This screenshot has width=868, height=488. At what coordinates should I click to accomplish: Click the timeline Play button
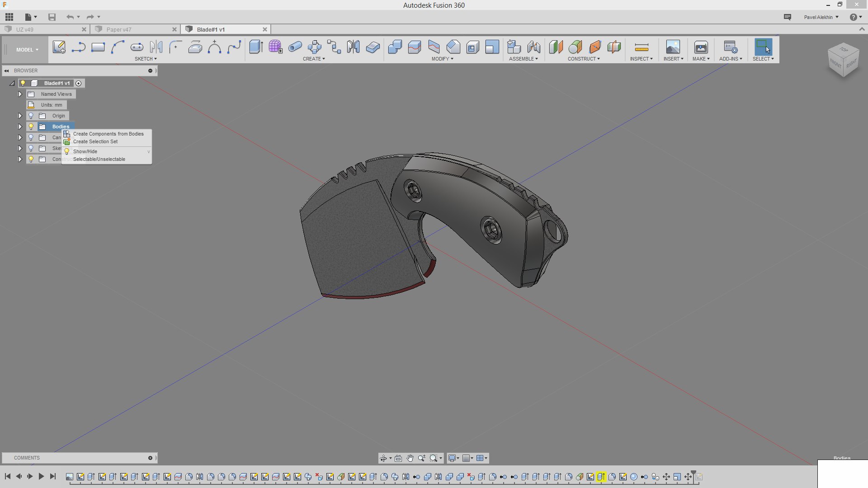[x=41, y=476]
